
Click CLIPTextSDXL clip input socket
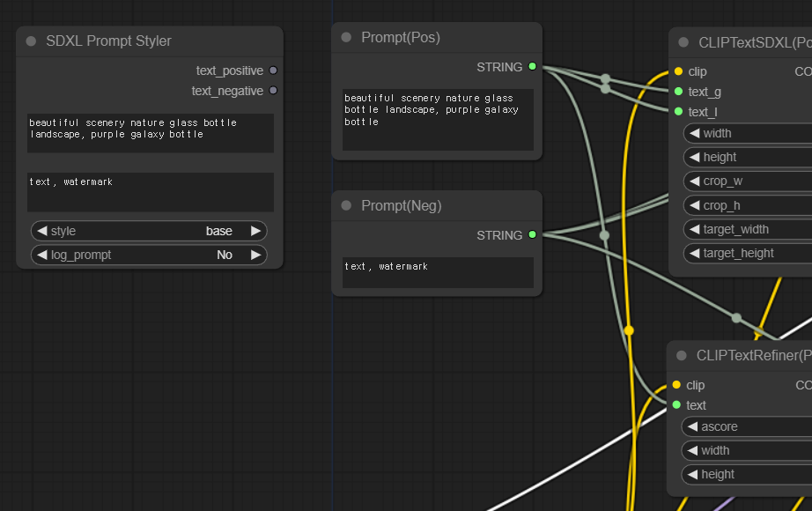[x=678, y=71]
